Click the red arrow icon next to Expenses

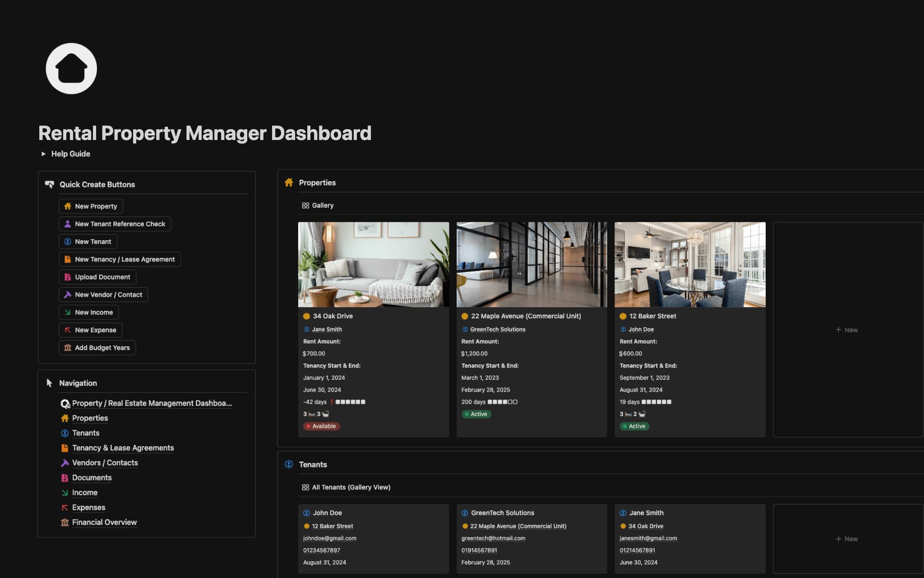tap(65, 507)
